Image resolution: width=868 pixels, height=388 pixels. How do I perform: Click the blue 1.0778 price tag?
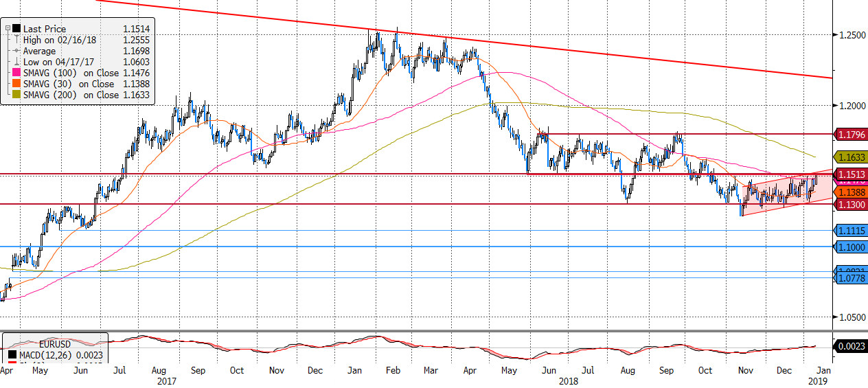point(850,278)
